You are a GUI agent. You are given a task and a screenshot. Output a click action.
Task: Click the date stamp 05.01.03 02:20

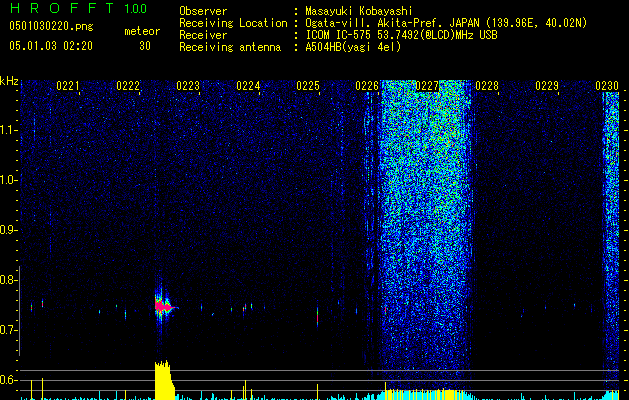click(51, 46)
